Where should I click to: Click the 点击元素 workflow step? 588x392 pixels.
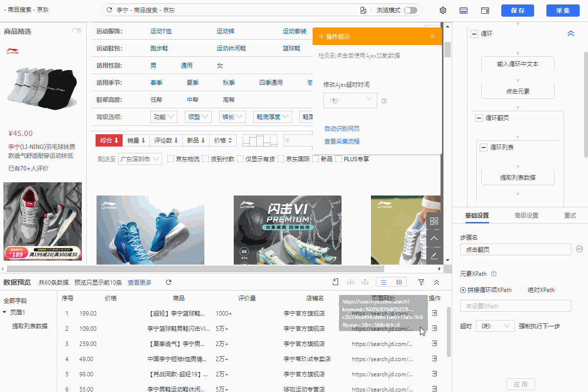coord(518,92)
